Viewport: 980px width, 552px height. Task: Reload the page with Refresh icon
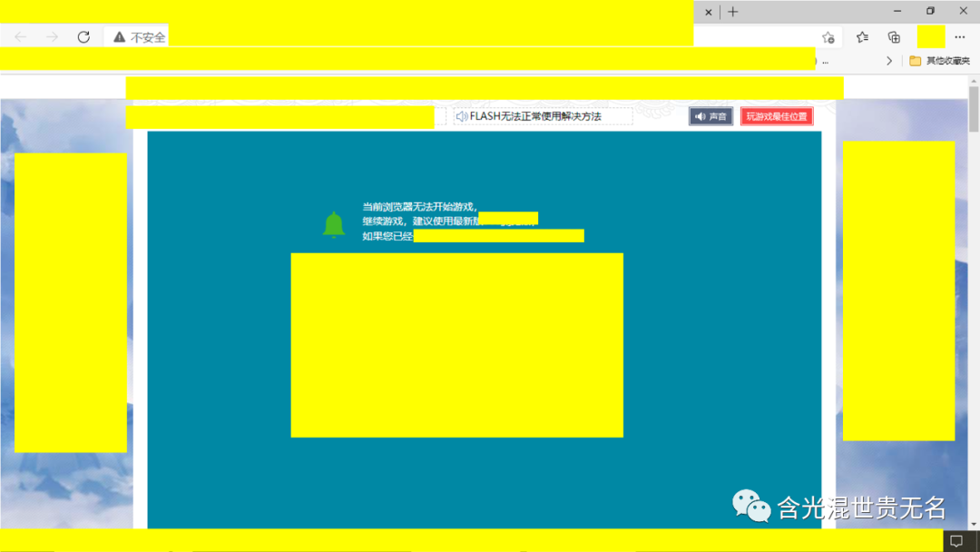point(83,37)
